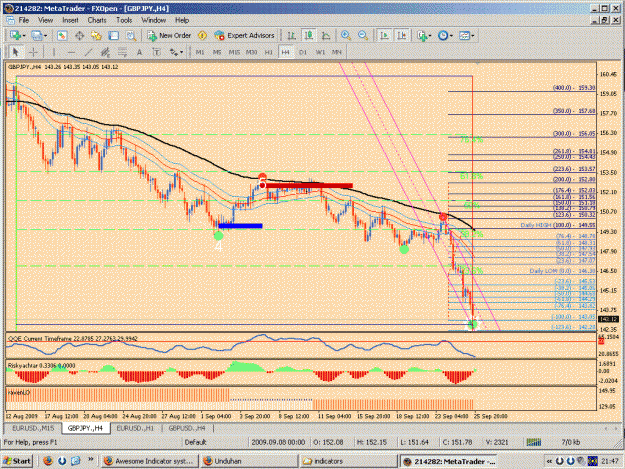Select the blue horizontal support line
The image size is (625, 469).
(240, 226)
